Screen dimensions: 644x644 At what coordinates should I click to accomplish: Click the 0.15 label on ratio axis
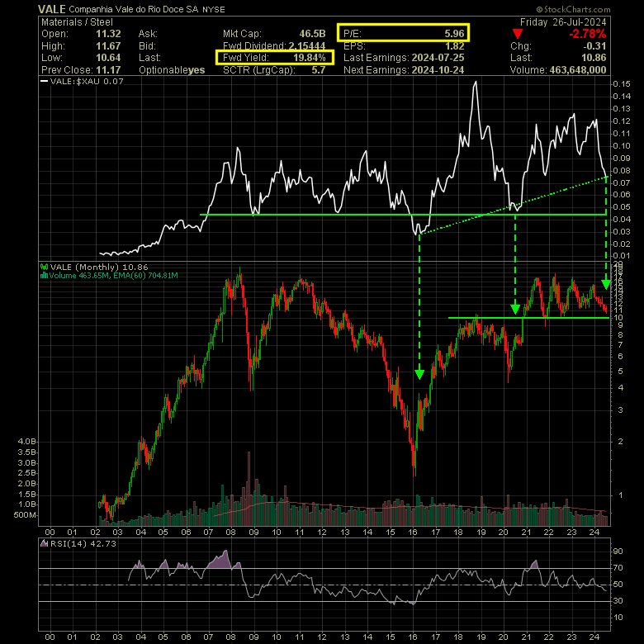622,83
